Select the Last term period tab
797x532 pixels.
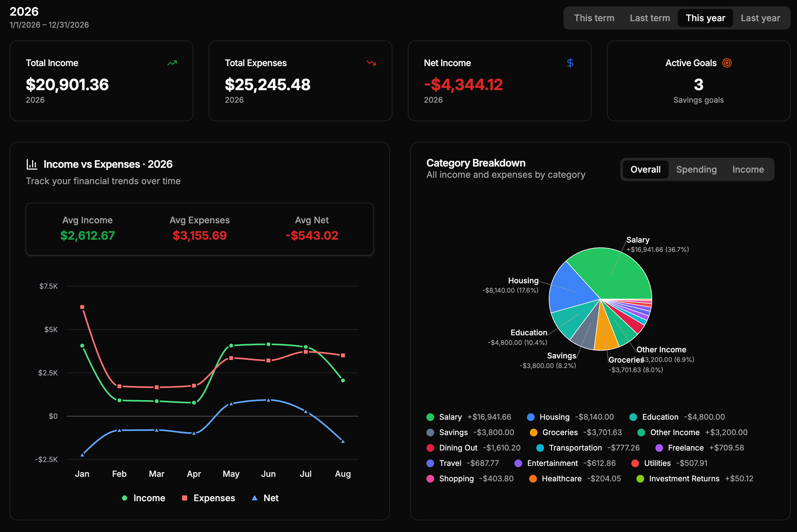click(650, 18)
